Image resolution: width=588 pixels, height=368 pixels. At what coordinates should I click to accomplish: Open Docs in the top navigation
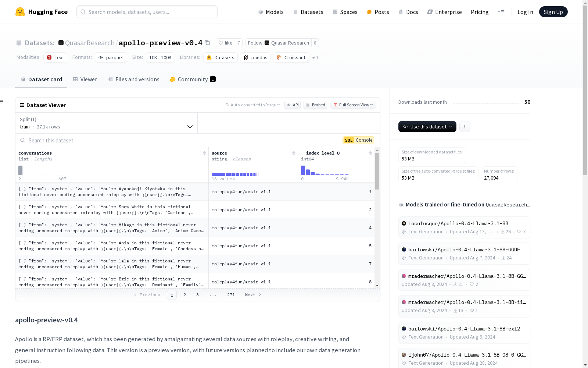click(408, 12)
